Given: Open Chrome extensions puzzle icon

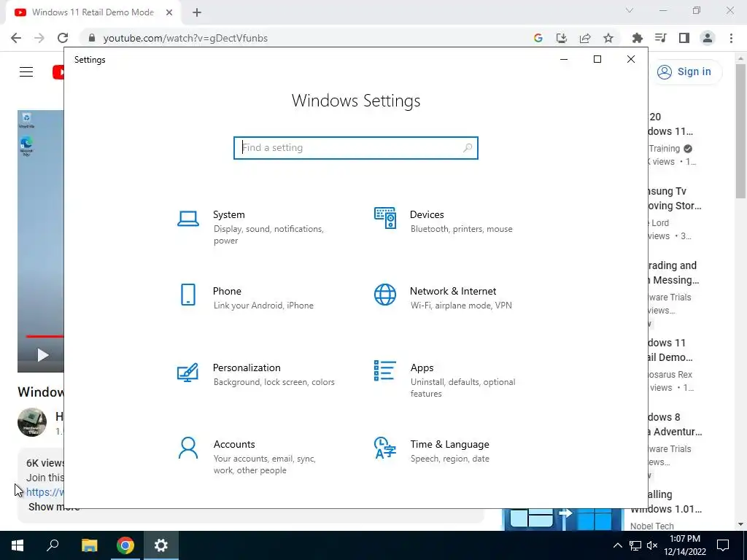Looking at the screenshot, I should (637, 38).
